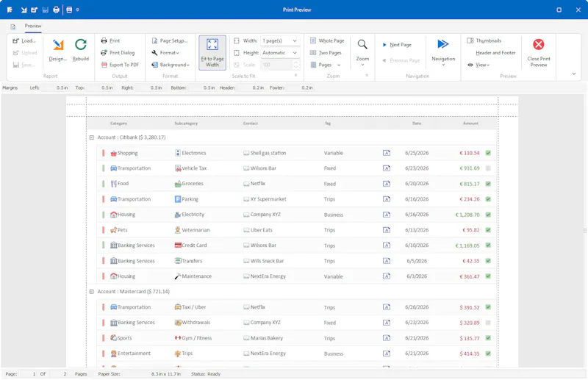Click the Maintenance hammer icon
The image size is (588, 380).
(178, 276)
